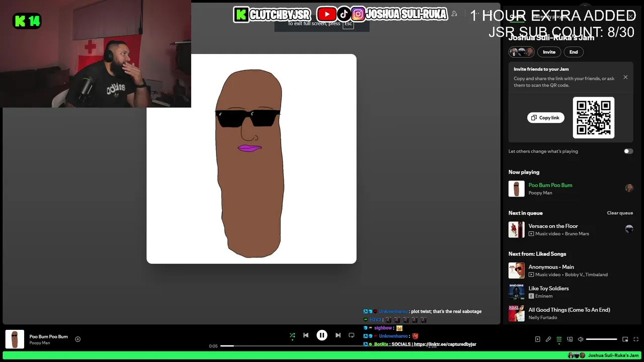Add Poo Bum Poo Bum to Liked Songs
The width and height of the screenshot is (644, 362).
77,339
